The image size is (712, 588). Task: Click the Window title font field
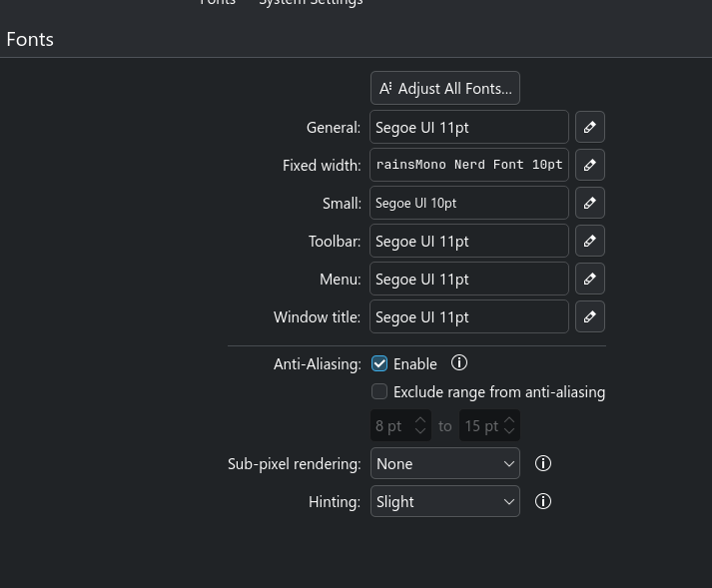pos(469,316)
